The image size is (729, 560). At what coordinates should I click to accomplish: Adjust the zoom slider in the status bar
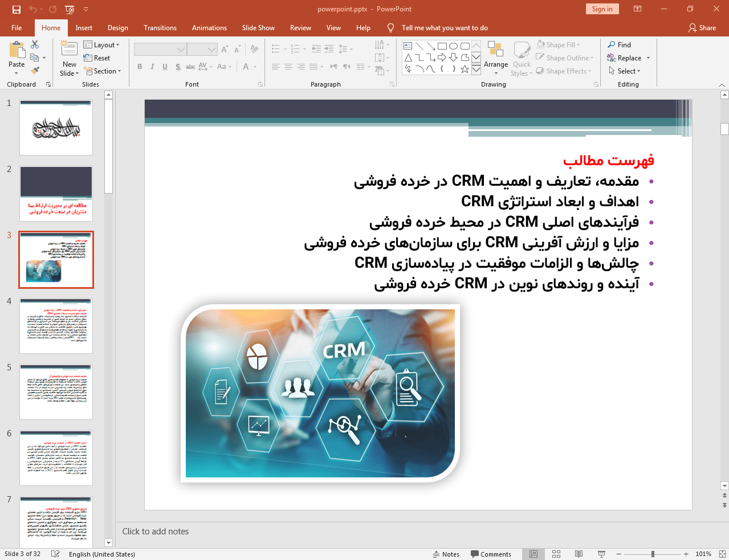coord(651,554)
